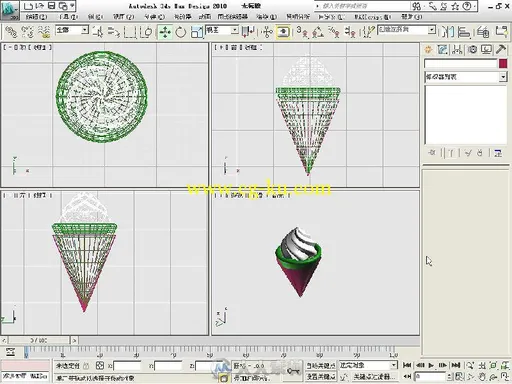
Task: Toggle the Angle Snap button
Action: (318, 32)
